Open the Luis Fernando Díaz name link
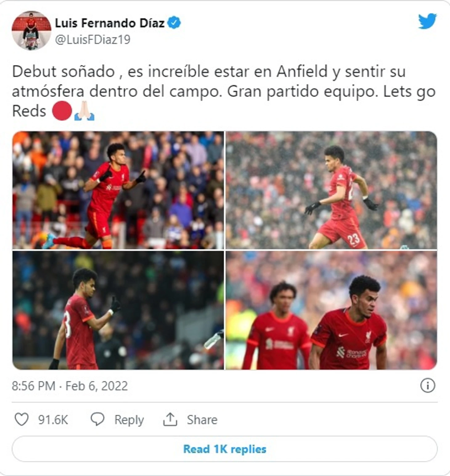This screenshot has width=450, height=476. [x=110, y=23]
